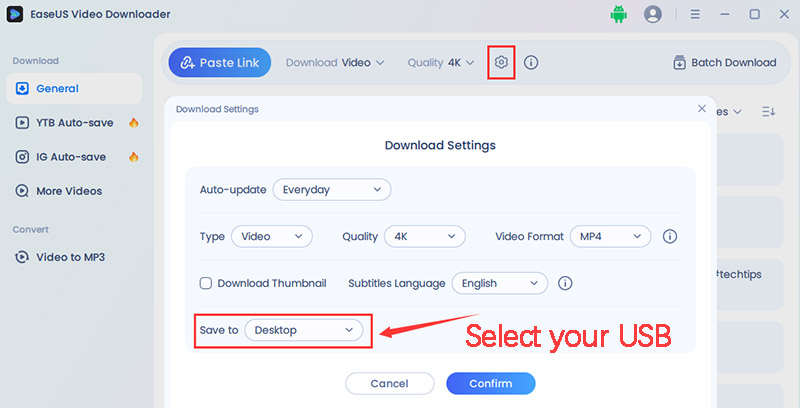Open download settings gear icon
Image resolution: width=800 pixels, height=408 pixels.
click(x=501, y=62)
